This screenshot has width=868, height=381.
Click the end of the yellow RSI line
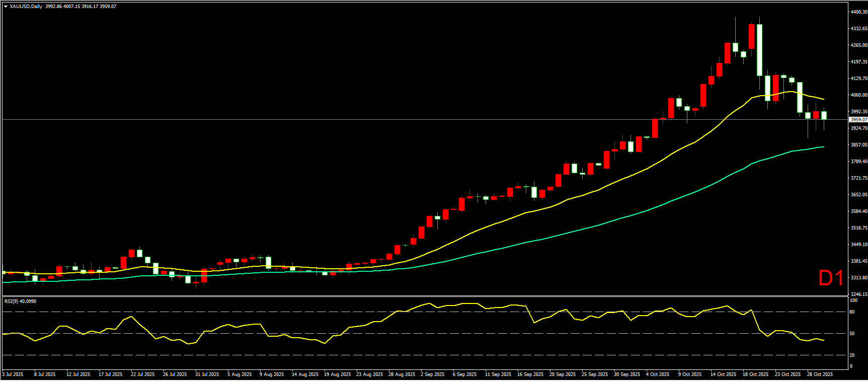pos(823,341)
